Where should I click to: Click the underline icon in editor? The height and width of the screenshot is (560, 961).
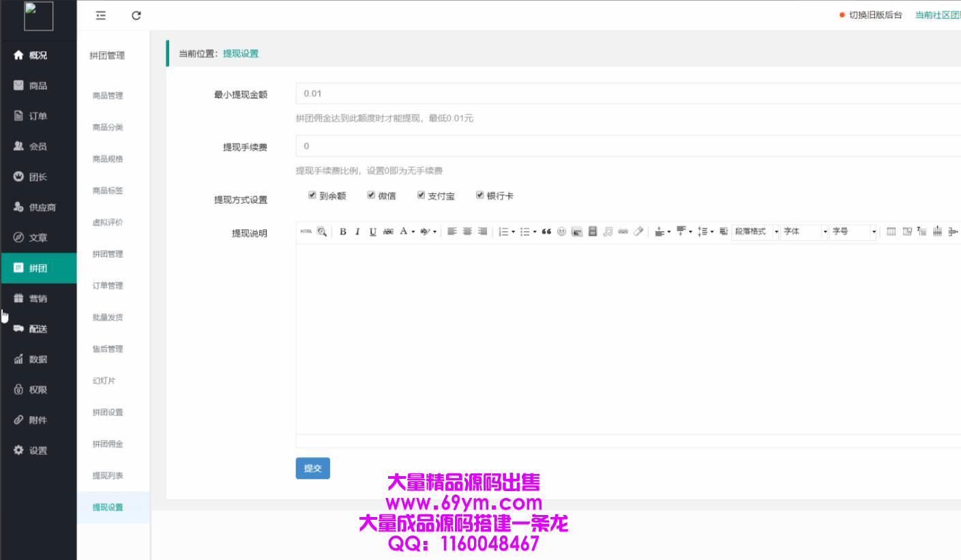(x=372, y=232)
